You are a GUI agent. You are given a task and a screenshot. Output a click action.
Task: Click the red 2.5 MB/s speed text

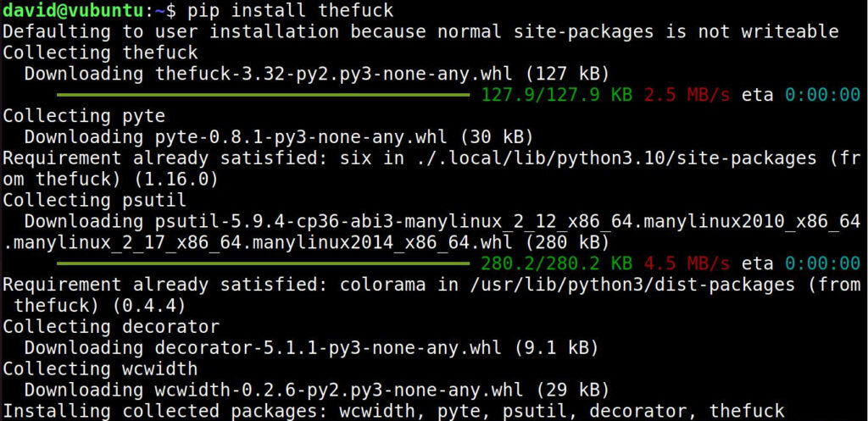[687, 95]
